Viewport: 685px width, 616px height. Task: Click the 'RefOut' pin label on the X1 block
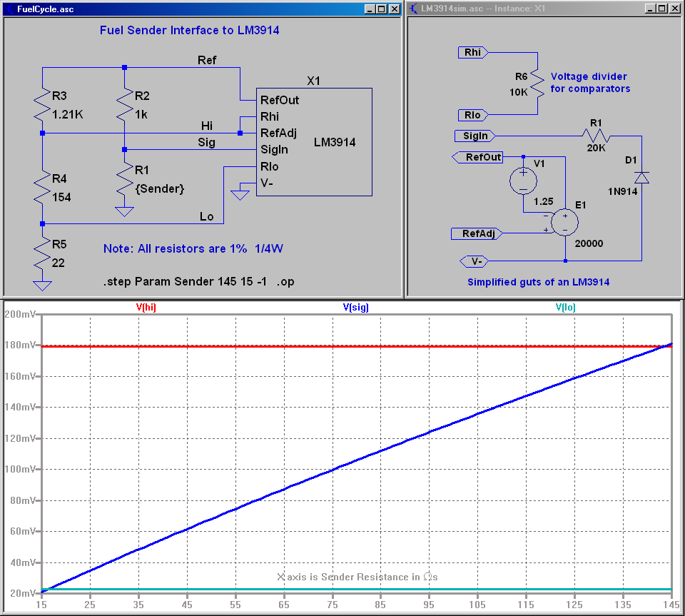click(280, 100)
